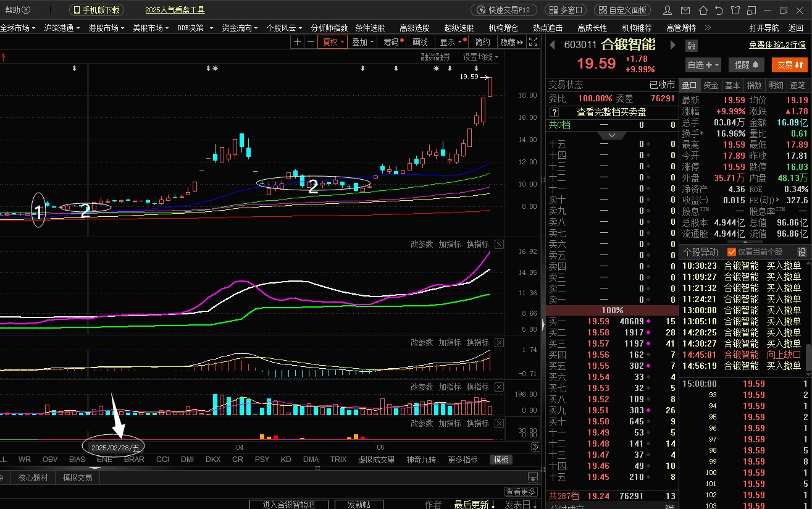Click the 融 margin badge icon
The image size is (812, 509).
coord(691,45)
